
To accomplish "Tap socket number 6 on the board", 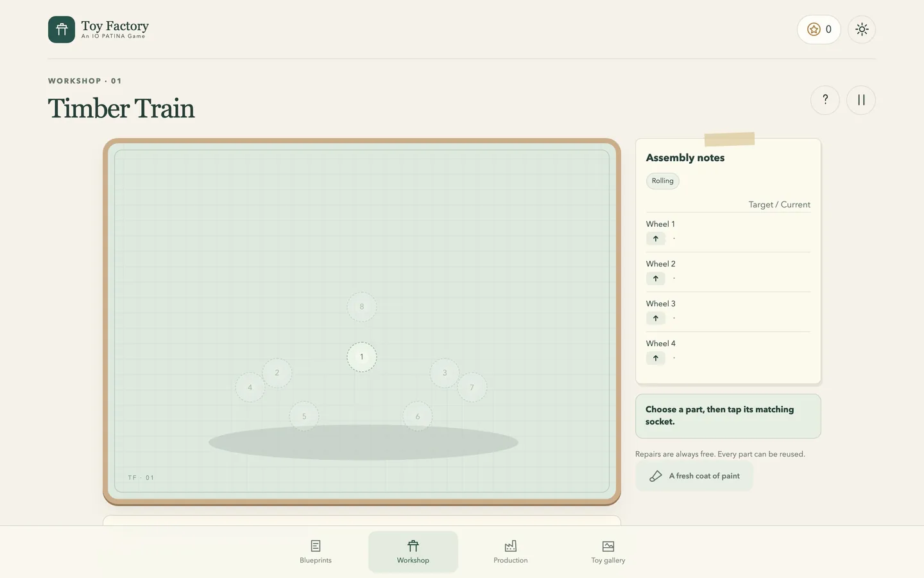I will [418, 417].
